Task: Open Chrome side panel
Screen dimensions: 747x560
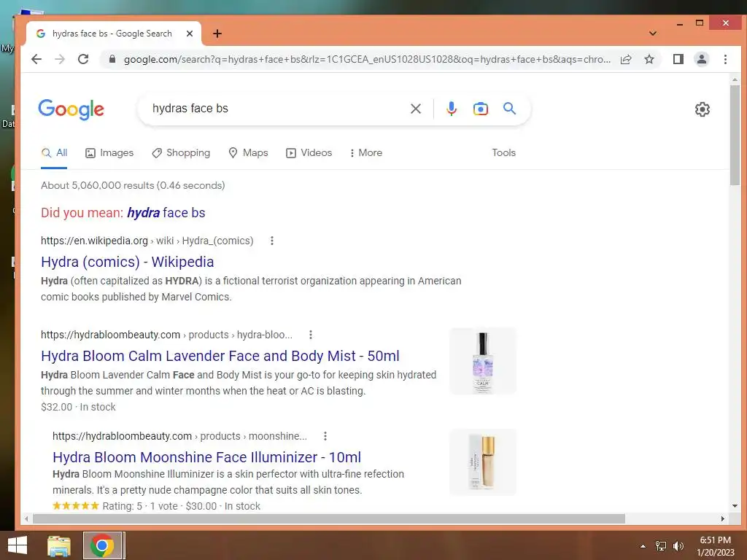Action: pyautogui.click(x=678, y=59)
